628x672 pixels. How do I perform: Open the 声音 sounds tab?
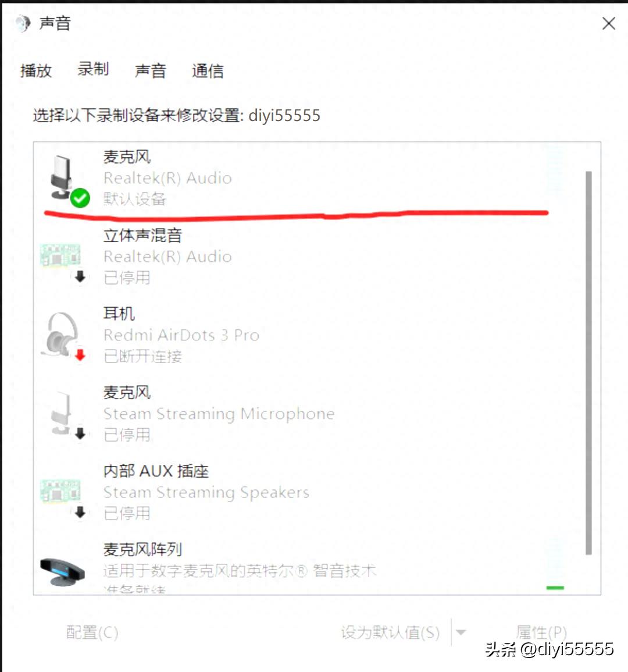(x=151, y=71)
